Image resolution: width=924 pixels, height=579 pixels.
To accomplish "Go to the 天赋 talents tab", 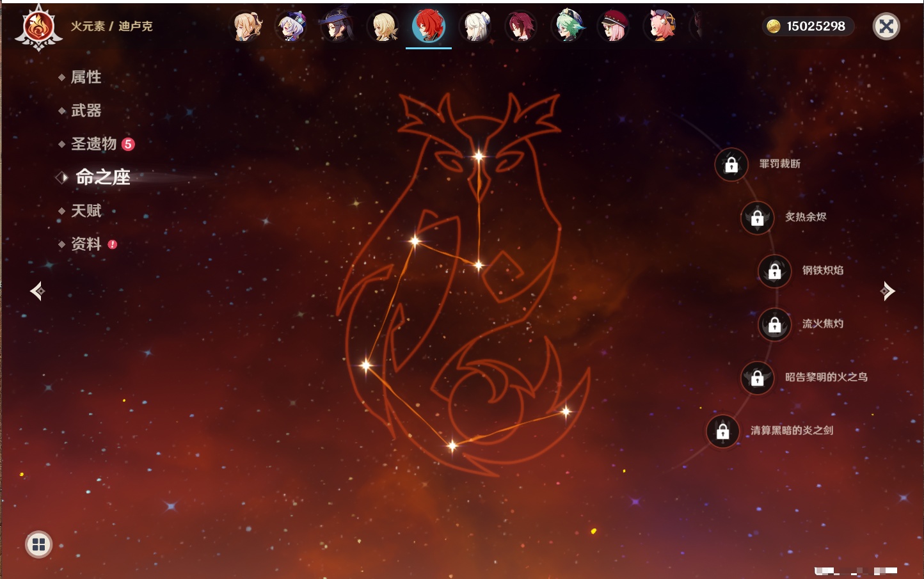I will pos(86,210).
